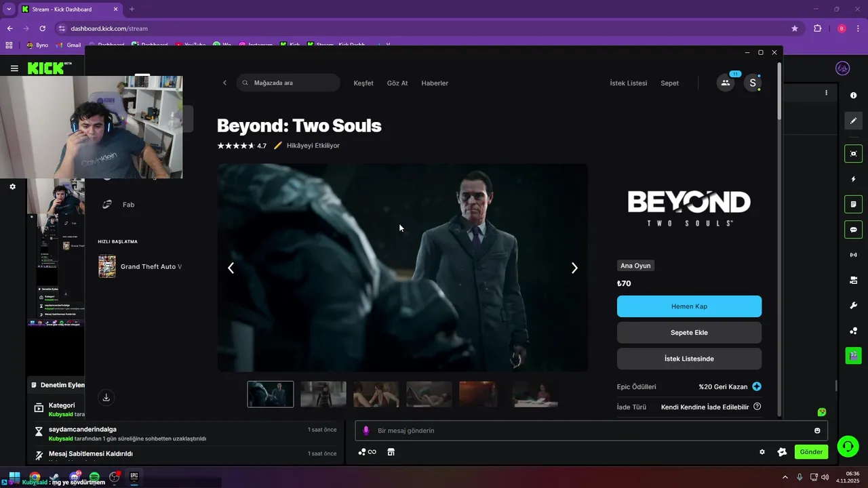Open Kick dashboard settings gear
This screenshot has height=488, width=868.
(x=12, y=186)
